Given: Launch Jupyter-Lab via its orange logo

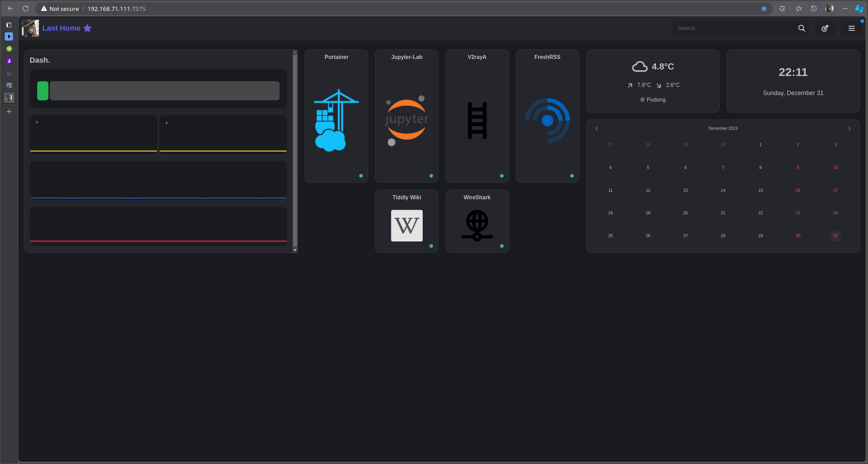Looking at the screenshot, I should click(406, 120).
